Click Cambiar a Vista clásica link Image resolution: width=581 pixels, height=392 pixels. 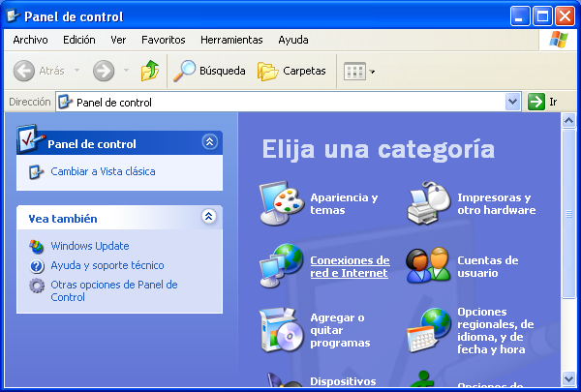(x=103, y=171)
